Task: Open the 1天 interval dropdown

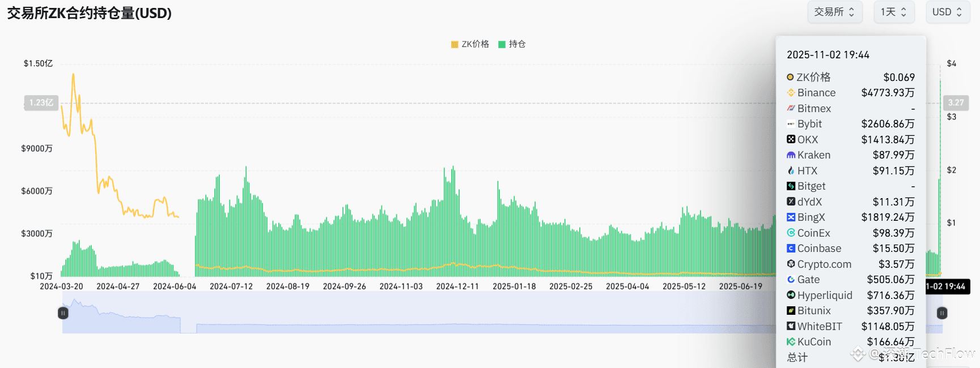Action: pyautogui.click(x=894, y=12)
